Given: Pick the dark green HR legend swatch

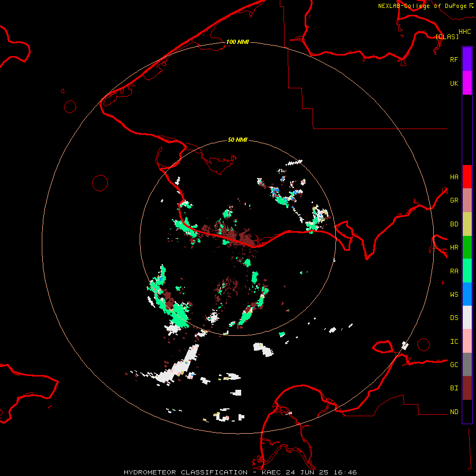Looking at the screenshot, I should (x=467, y=248).
